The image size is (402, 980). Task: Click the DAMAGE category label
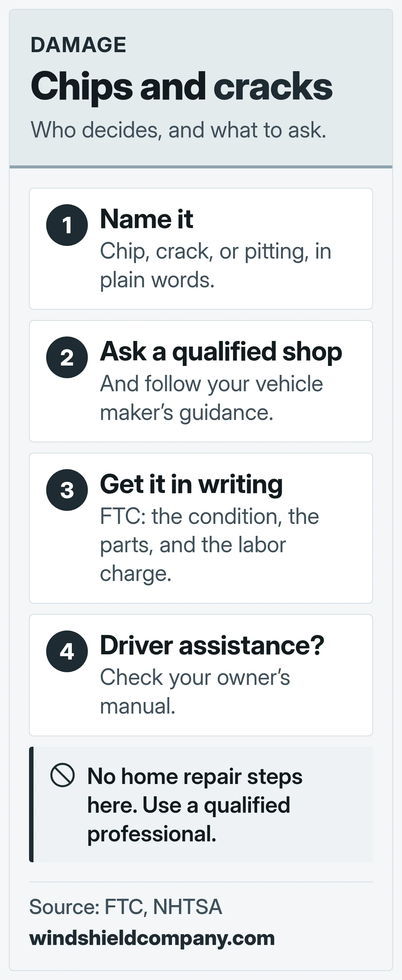[78, 45]
